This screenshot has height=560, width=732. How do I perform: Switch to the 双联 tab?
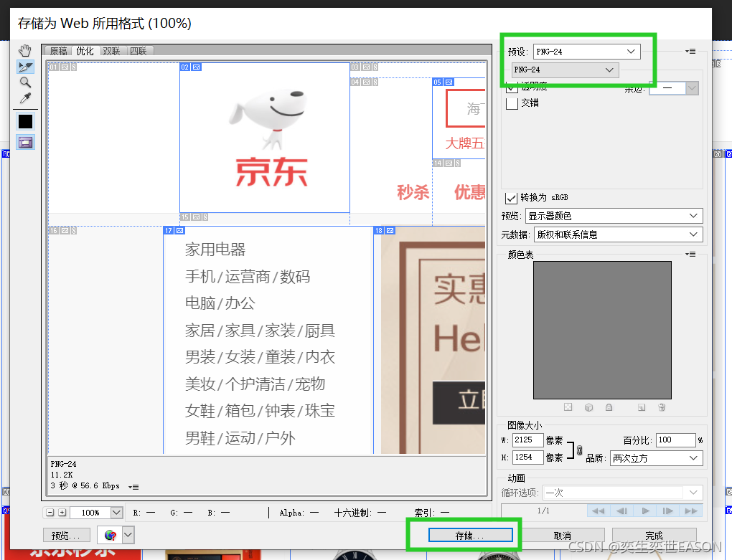tap(111, 51)
